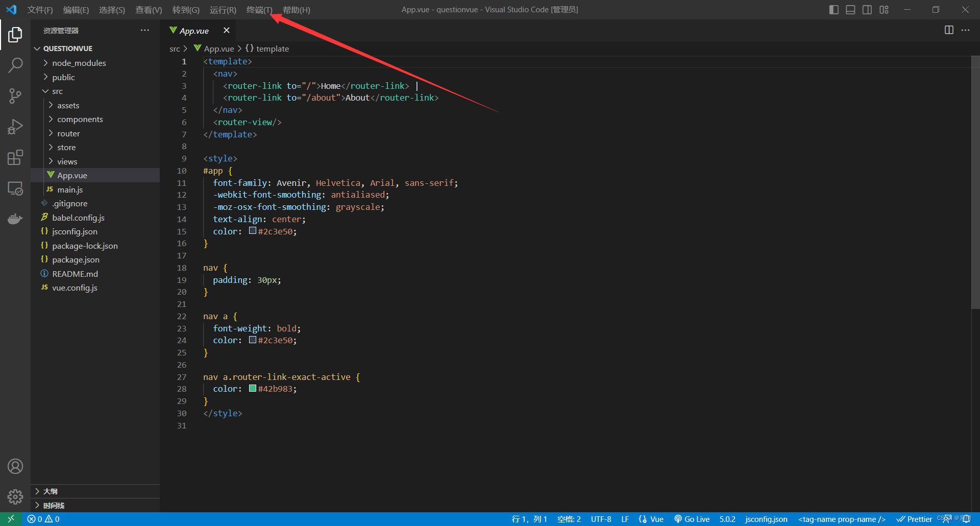Open the notifications bell icon
The image size is (980, 526).
(x=966, y=519)
